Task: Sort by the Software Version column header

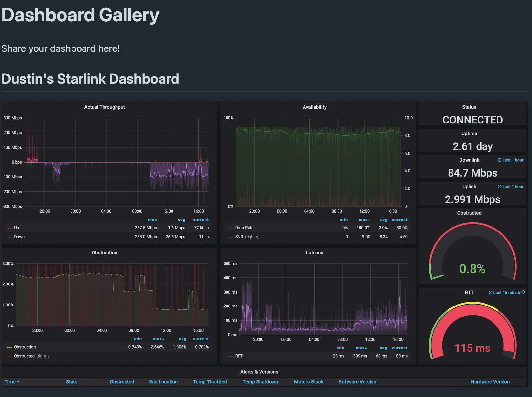Action: [x=357, y=382]
